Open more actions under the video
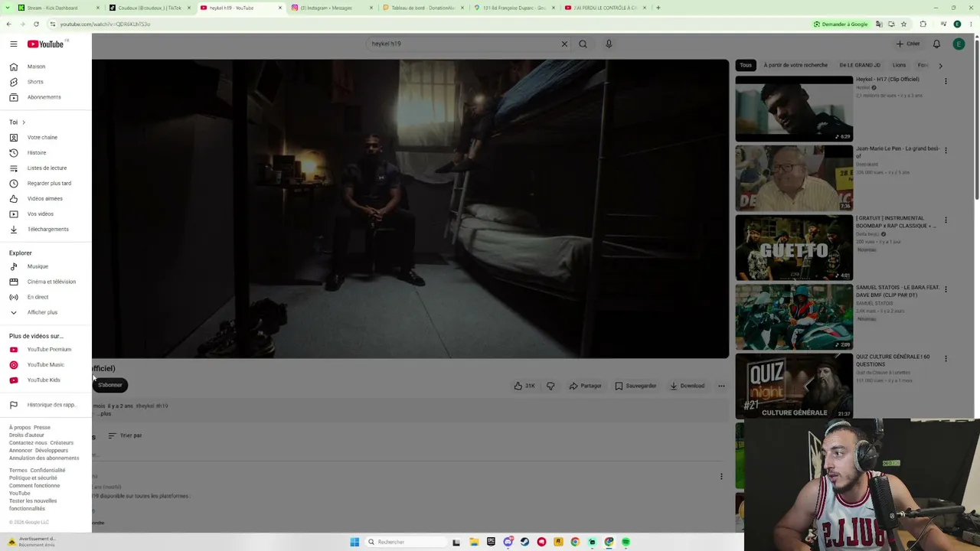The image size is (980, 551). 721,386
